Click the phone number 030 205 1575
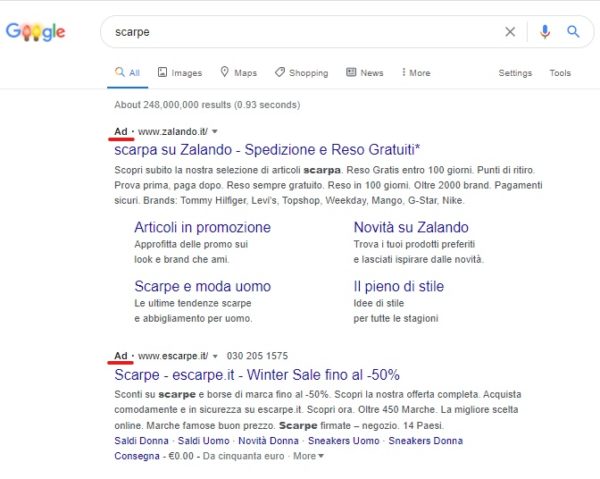 [x=257, y=356]
